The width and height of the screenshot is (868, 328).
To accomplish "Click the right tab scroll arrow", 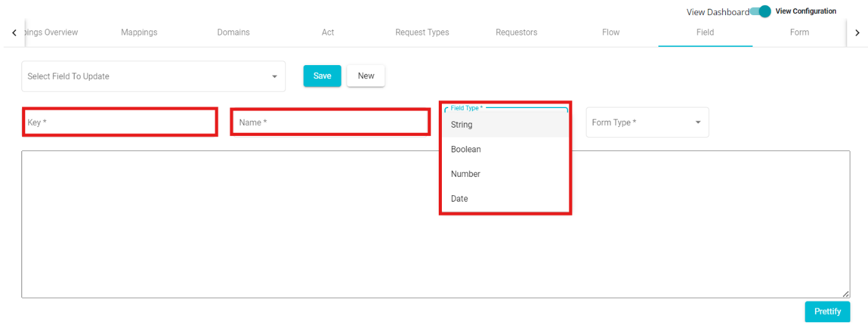I will [857, 33].
